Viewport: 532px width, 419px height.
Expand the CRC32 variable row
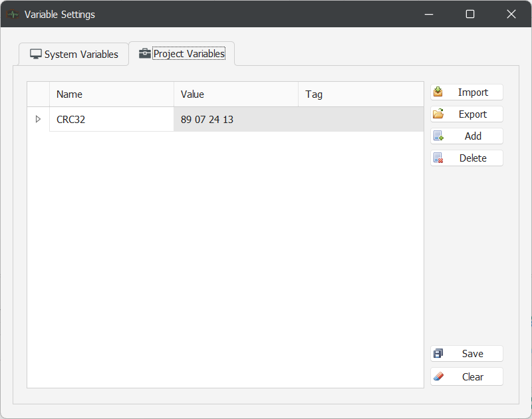pyautogui.click(x=38, y=120)
